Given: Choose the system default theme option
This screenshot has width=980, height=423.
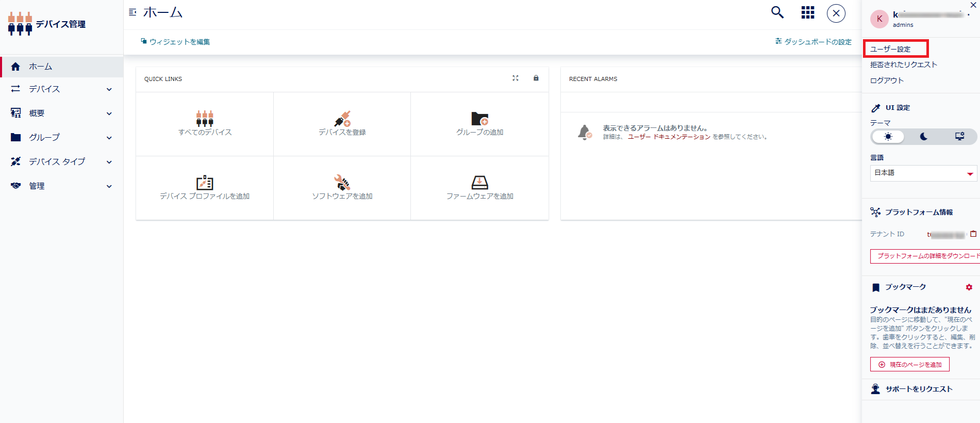Looking at the screenshot, I should coord(959,137).
